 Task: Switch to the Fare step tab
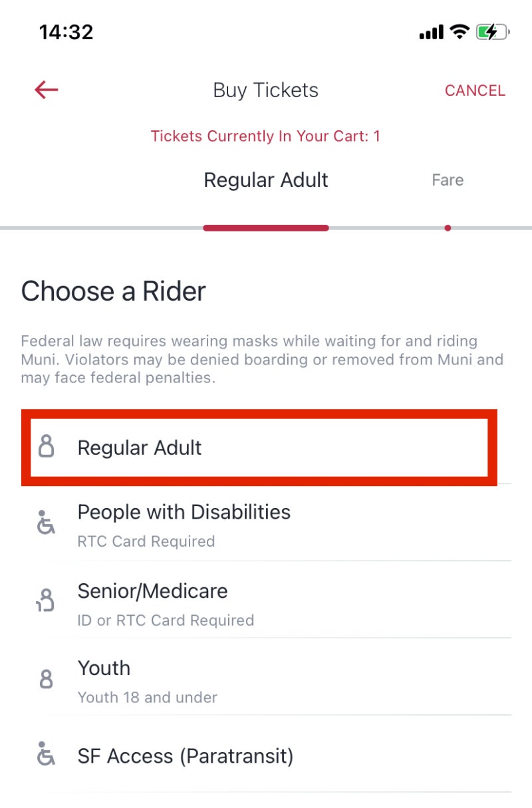[448, 180]
